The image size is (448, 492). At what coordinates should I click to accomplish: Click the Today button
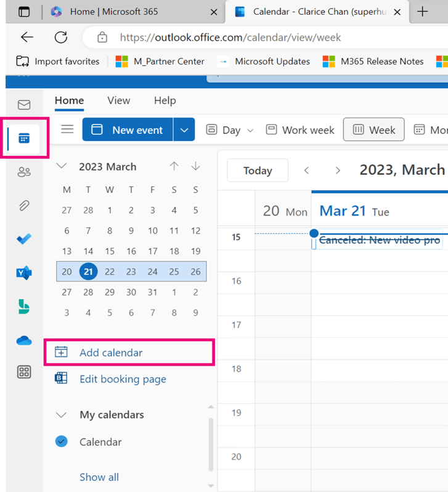click(x=258, y=171)
